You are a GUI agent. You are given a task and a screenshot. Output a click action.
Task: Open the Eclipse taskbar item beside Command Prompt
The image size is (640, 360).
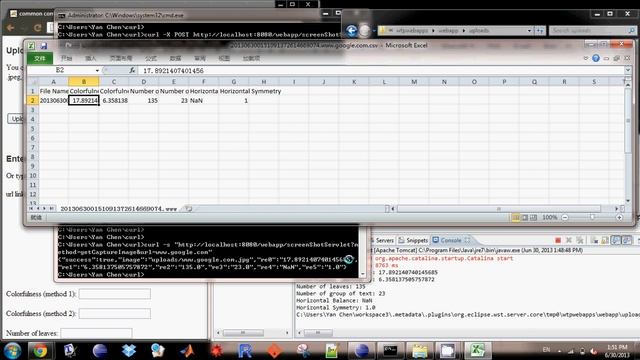coord(362,351)
